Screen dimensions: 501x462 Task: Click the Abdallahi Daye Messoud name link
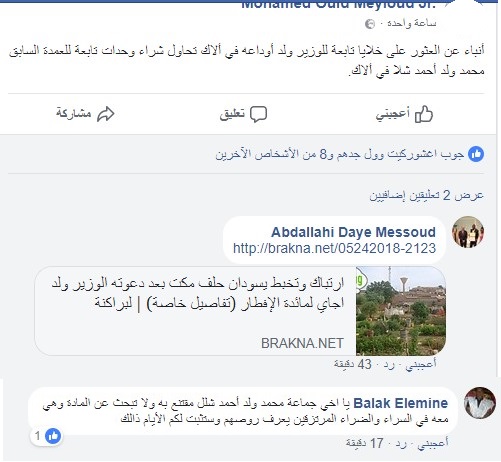353,232
